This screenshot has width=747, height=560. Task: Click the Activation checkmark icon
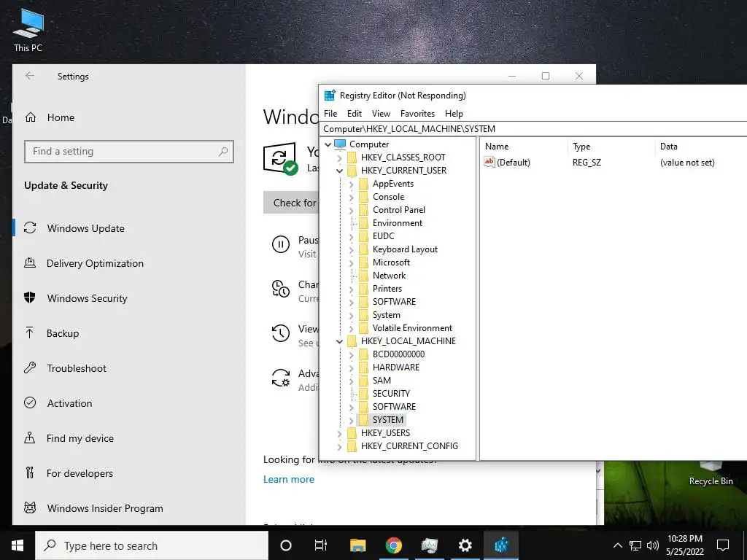click(x=30, y=402)
